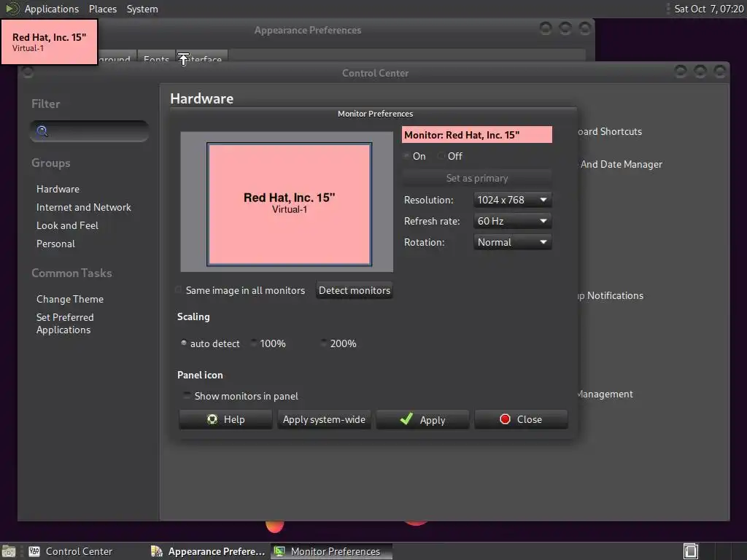This screenshot has height=560, width=747.
Task: Select Personal group
Action: [x=55, y=244]
